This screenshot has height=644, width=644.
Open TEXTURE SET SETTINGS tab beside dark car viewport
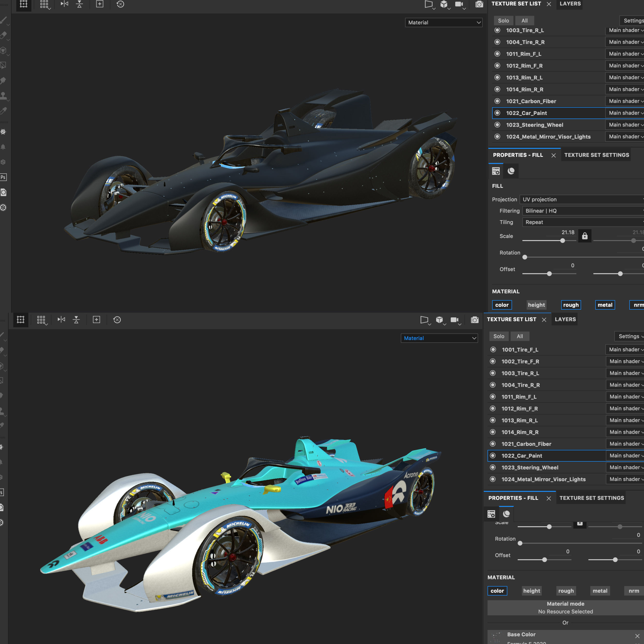pos(596,155)
